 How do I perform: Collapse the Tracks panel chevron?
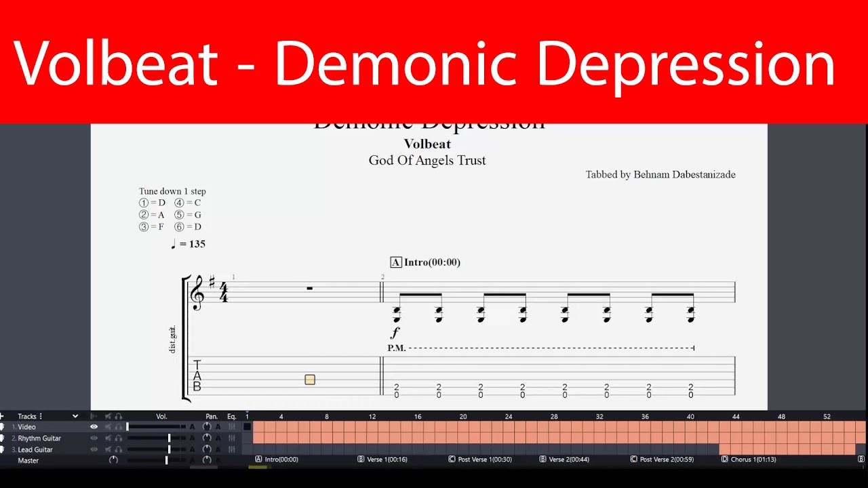(75, 416)
